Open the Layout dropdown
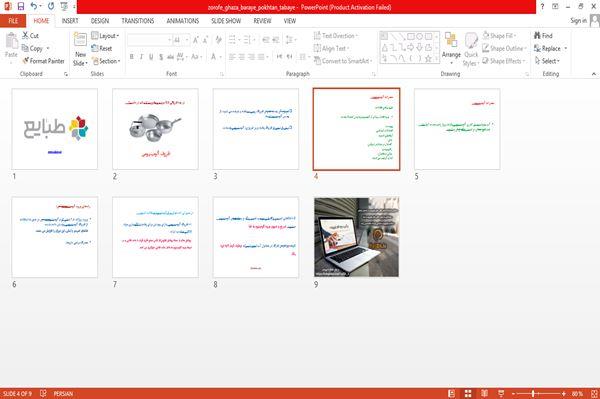This screenshot has width=600, height=399. 105,36
